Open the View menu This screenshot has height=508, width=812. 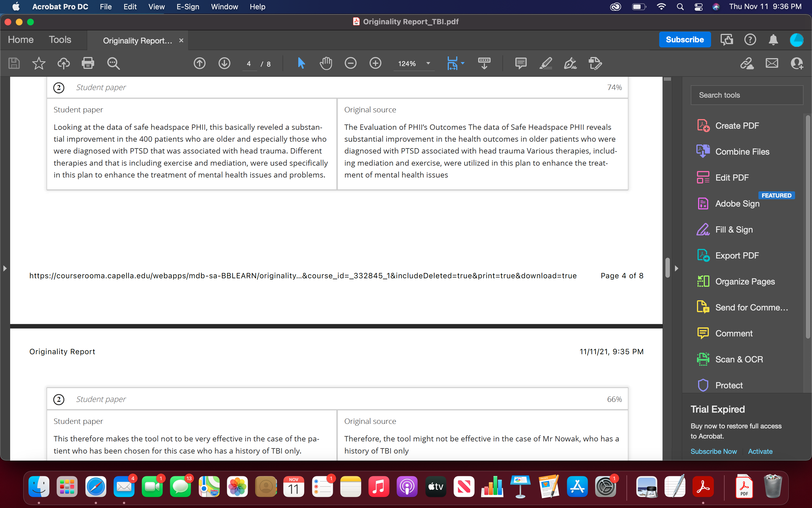[x=156, y=7]
